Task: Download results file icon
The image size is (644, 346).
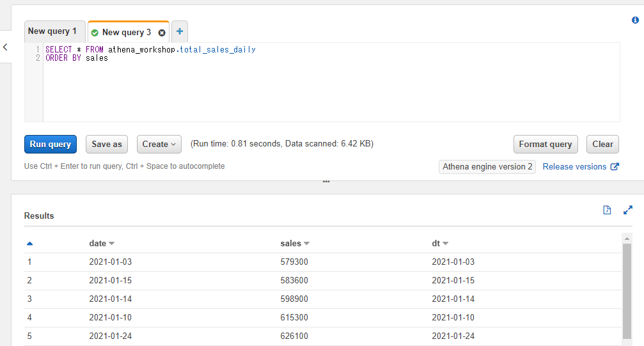Action: (607, 210)
